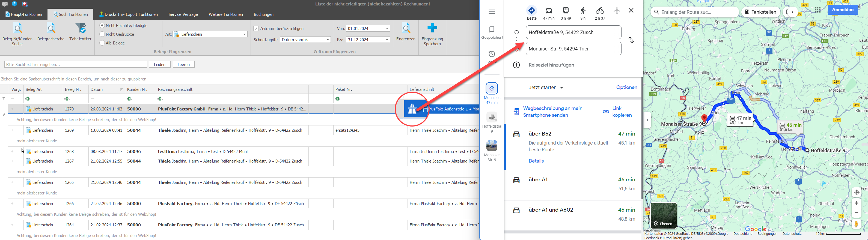Select the Beste route mode
This screenshot has height=240, width=868.
(x=532, y=13)
